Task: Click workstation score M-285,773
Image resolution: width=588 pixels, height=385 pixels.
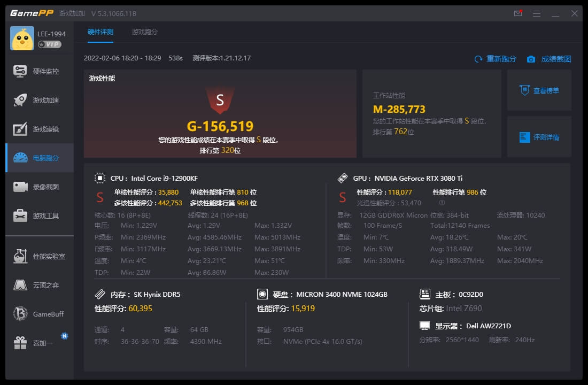Action: [x=399, y=109]
